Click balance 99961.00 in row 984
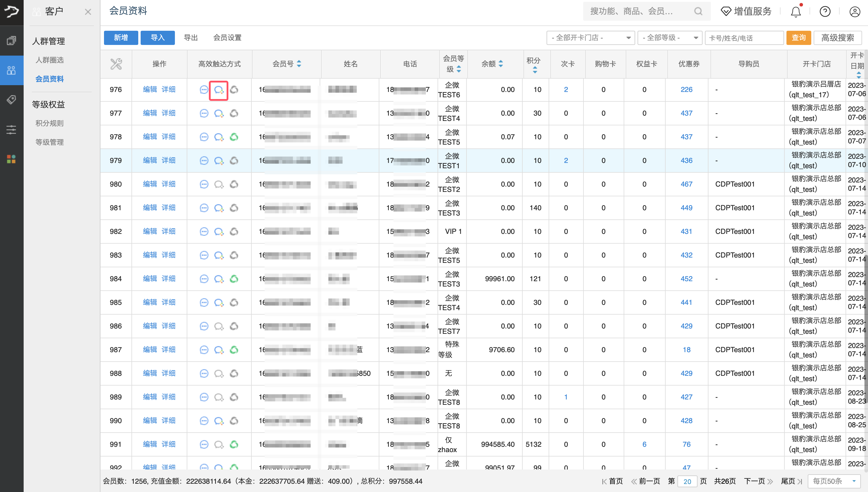868x492 pixels. (x=500, y=279)
